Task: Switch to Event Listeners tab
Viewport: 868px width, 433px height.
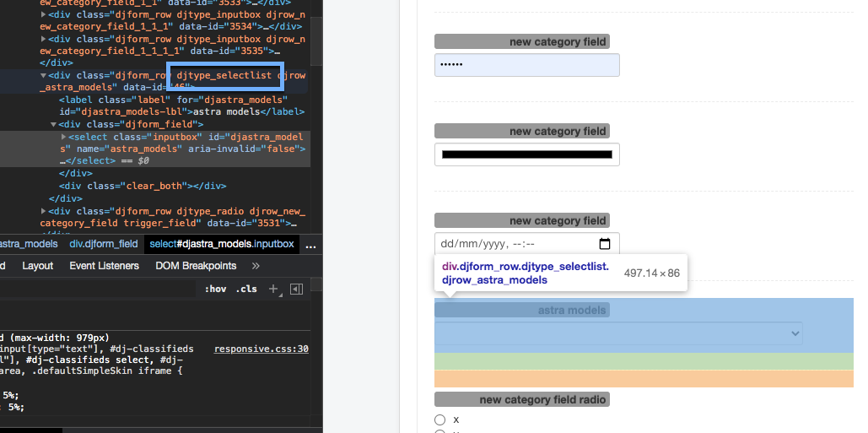Action: coord(104,266)
